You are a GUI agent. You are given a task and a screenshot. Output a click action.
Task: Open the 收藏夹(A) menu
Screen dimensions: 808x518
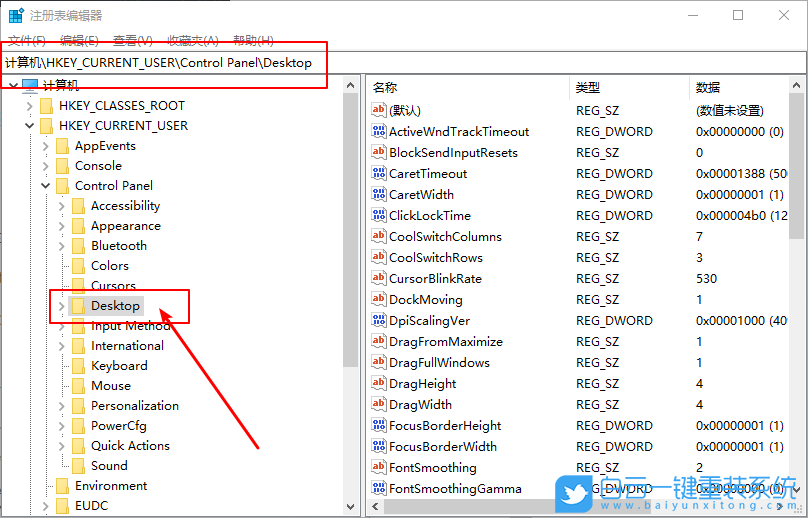pos(192,40)
